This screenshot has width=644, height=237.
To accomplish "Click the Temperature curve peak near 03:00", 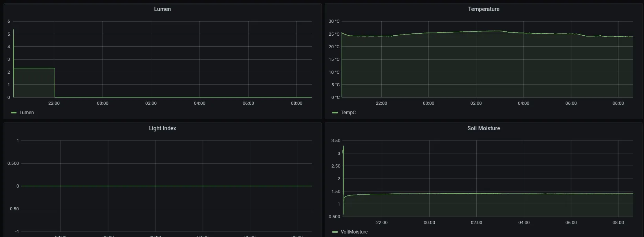I will click(499, 31).
